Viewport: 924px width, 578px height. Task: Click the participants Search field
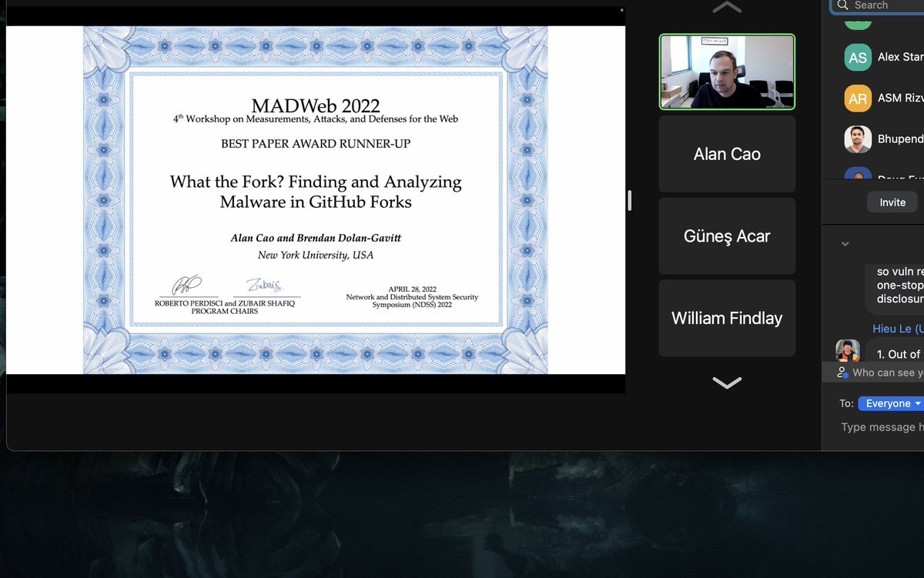click(x=877, y=6)
